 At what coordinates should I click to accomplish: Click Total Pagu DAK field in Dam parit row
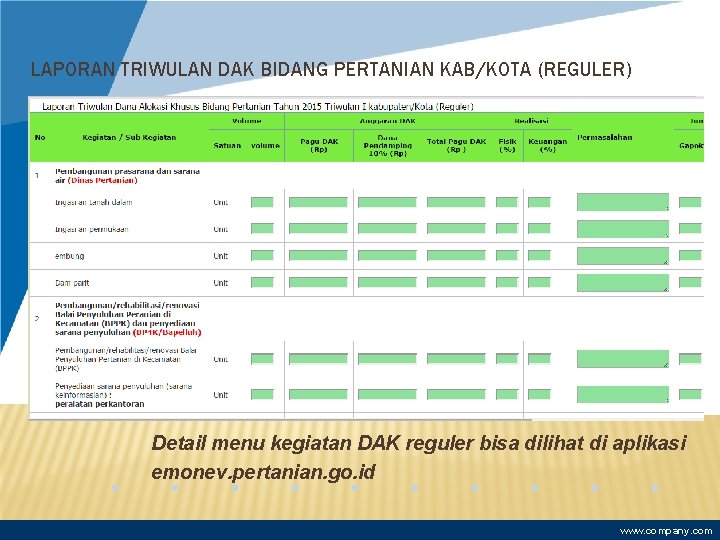point(456,282)
